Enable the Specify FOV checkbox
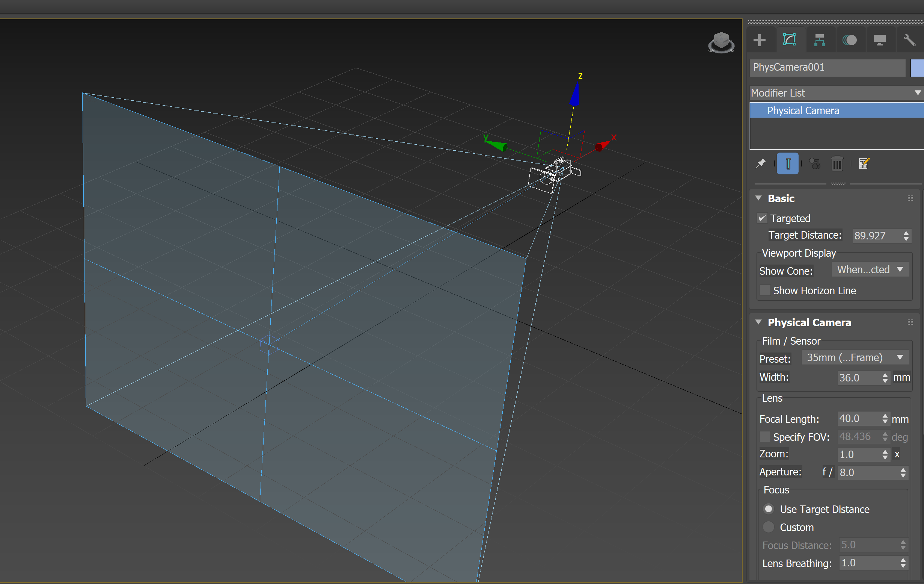The width and height of the screenshot is (924, 584). tap(765, 437)
